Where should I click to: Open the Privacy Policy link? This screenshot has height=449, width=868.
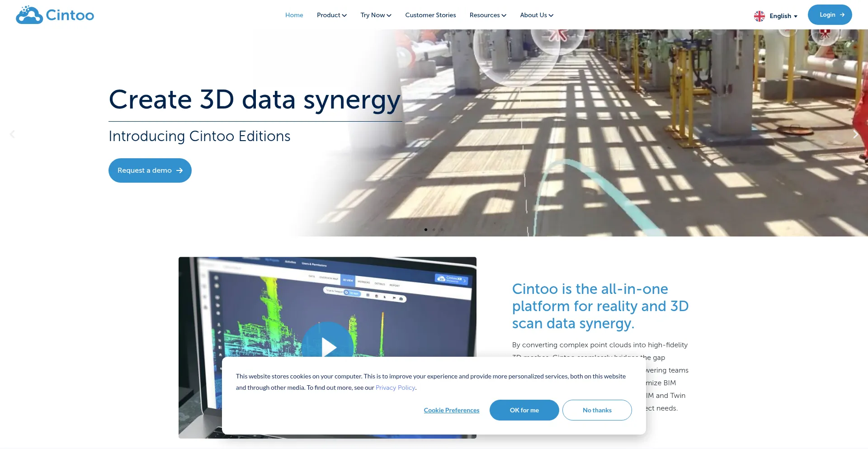pos(395,388)
